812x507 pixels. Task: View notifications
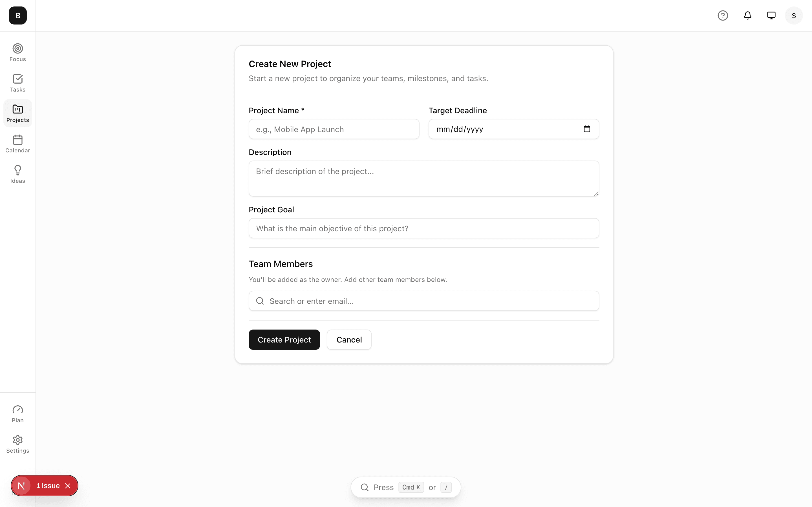click(x=747, y=15)
